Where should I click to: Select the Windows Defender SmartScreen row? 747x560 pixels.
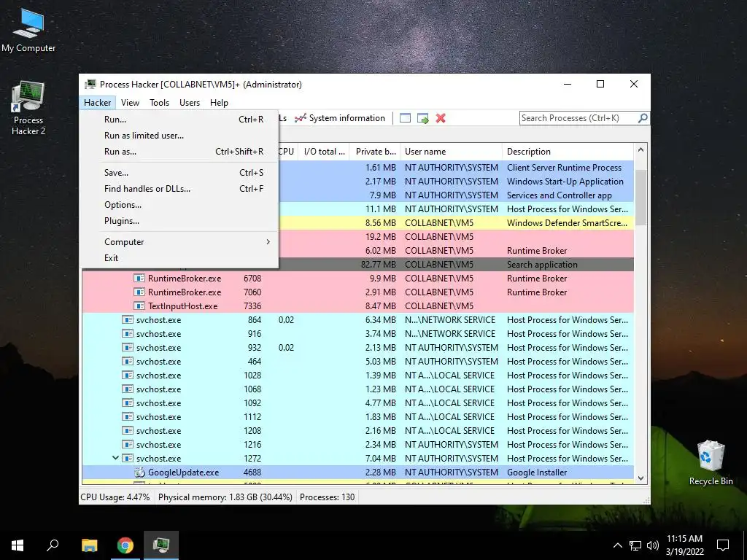(x=457, y=223)
